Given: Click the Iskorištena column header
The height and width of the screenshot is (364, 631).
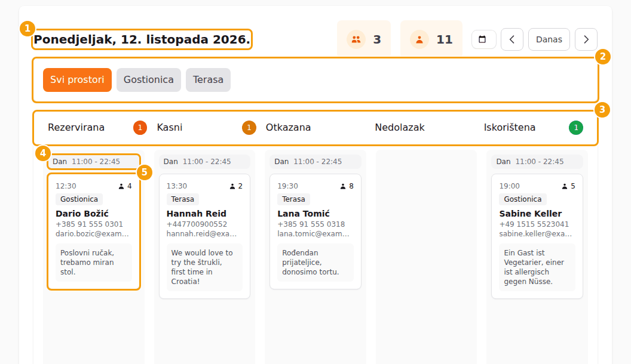Looking at the screenshot, I should click(x=510, y=128).
